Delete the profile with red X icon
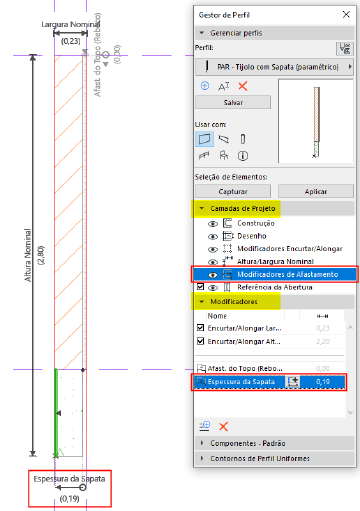The width and height of the screenshot is (360, 511). point(243,86)
